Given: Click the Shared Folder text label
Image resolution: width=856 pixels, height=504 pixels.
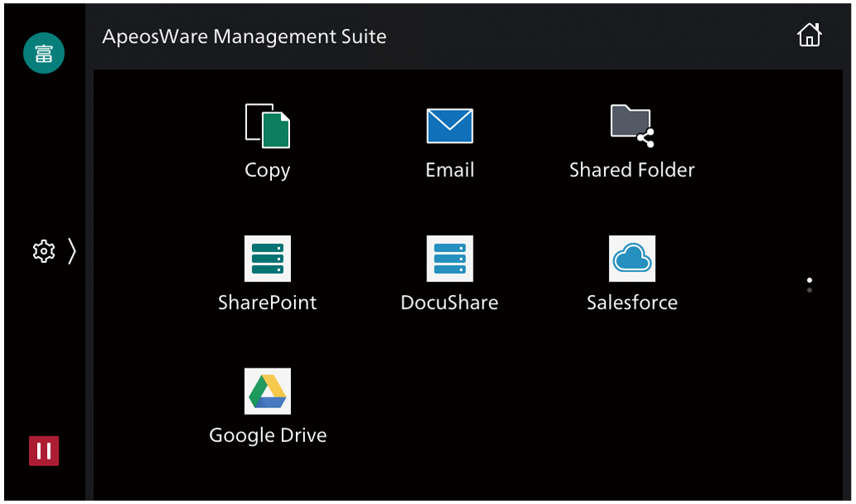Looking at the screenshot, I should [x=632, y=170].
